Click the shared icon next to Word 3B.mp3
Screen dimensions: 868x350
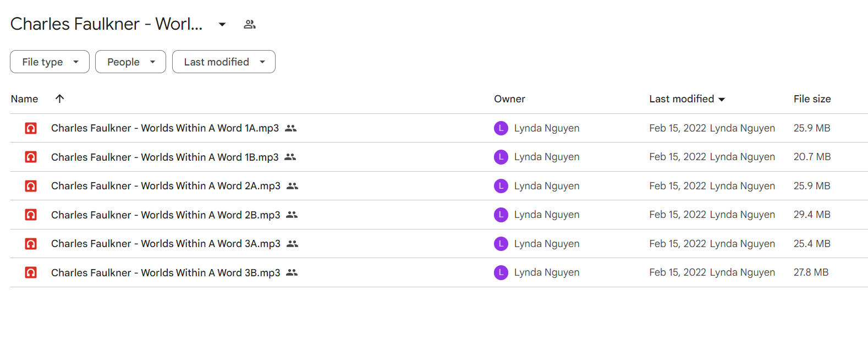[x=292, y=272]
